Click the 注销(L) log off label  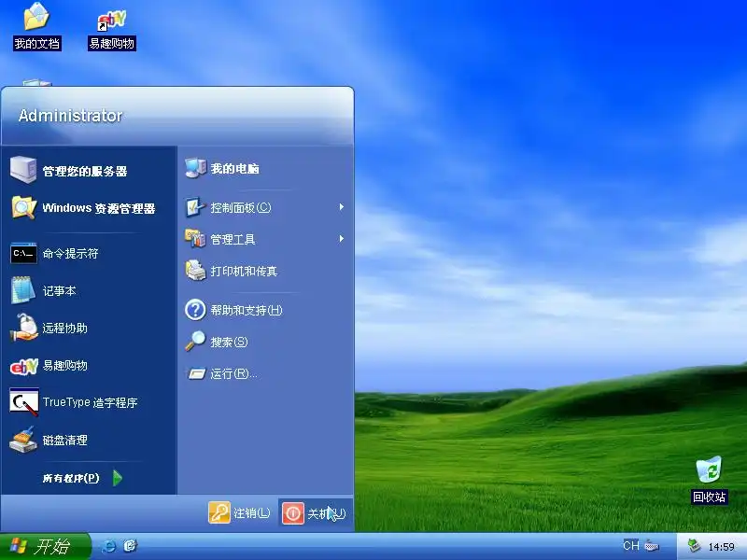coord(252,513)
